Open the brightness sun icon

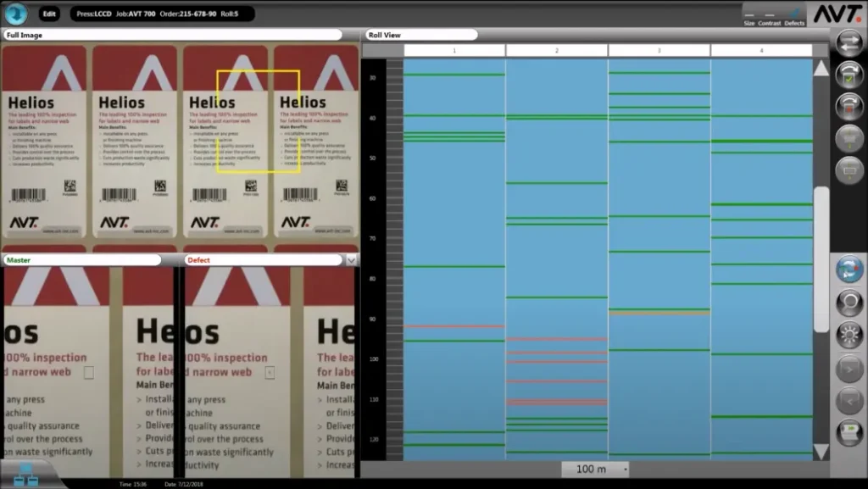(849, 335)
